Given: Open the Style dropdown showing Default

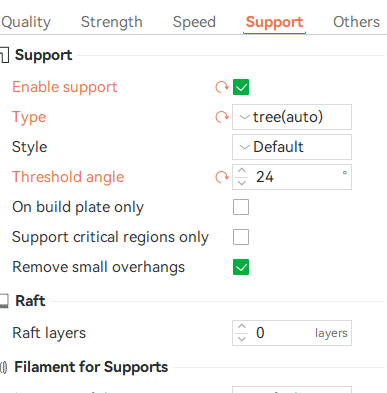Looking at the screenshot, I should click(x=292, y=147).
